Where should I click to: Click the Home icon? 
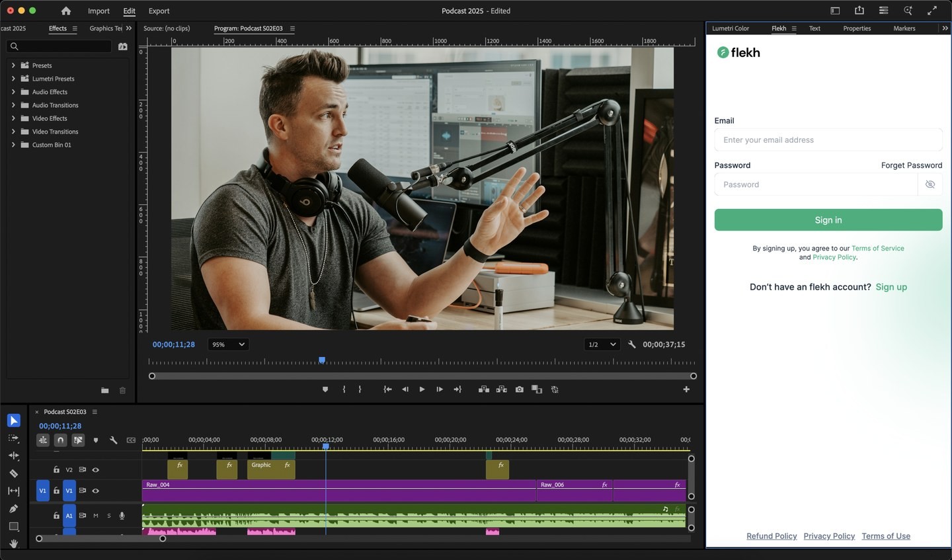(x=66, y=11)
